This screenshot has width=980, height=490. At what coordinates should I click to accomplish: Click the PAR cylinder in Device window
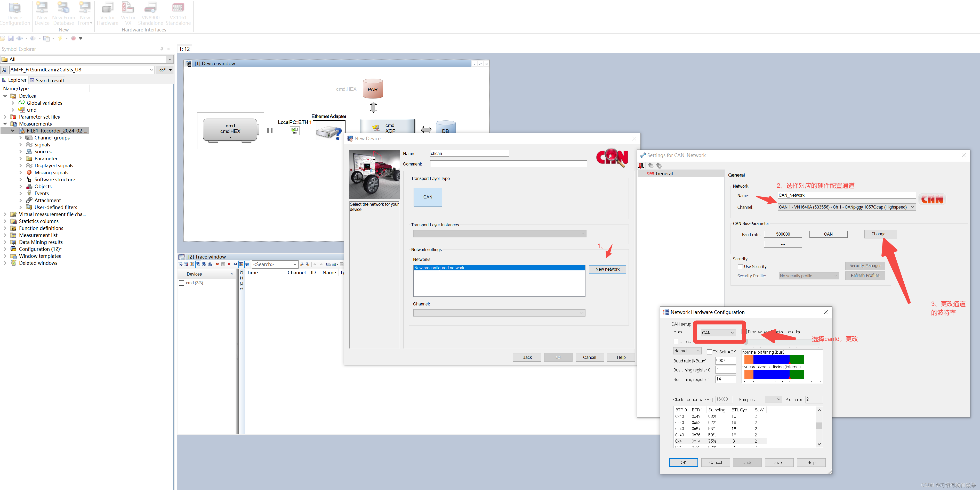pos(372,89)
